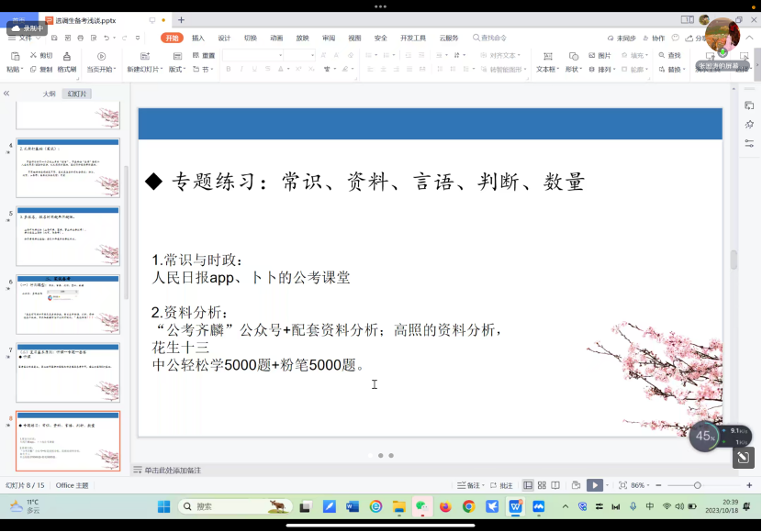Viewport: 762px width, 532px height.
Task: Click the Collaborate (协作) button
Action: [x=654, y=38]
